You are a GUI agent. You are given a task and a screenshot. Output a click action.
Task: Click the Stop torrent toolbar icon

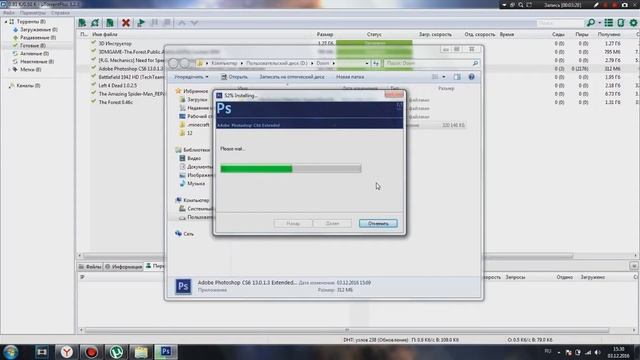(x=167, y=23)
